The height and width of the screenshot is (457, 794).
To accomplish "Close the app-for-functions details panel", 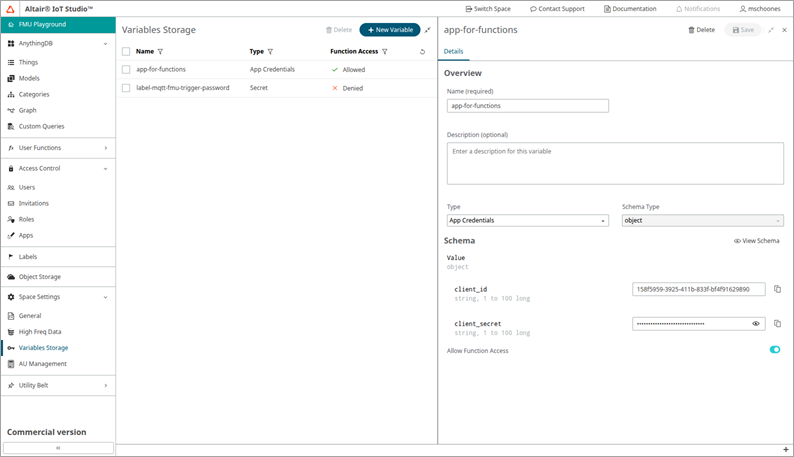I will 784,30.
